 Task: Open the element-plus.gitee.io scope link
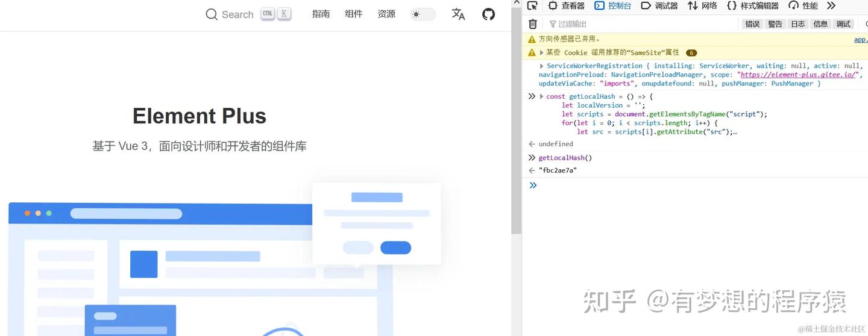pyautogui.click(x=799, y=75)
